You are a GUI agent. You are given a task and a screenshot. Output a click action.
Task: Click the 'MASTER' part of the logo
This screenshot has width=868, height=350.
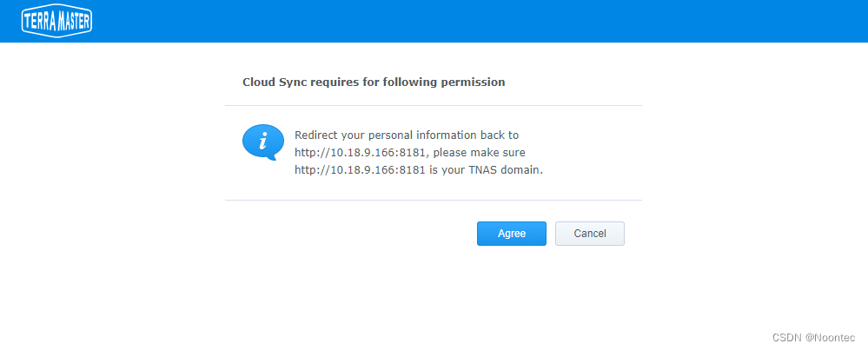73,22
